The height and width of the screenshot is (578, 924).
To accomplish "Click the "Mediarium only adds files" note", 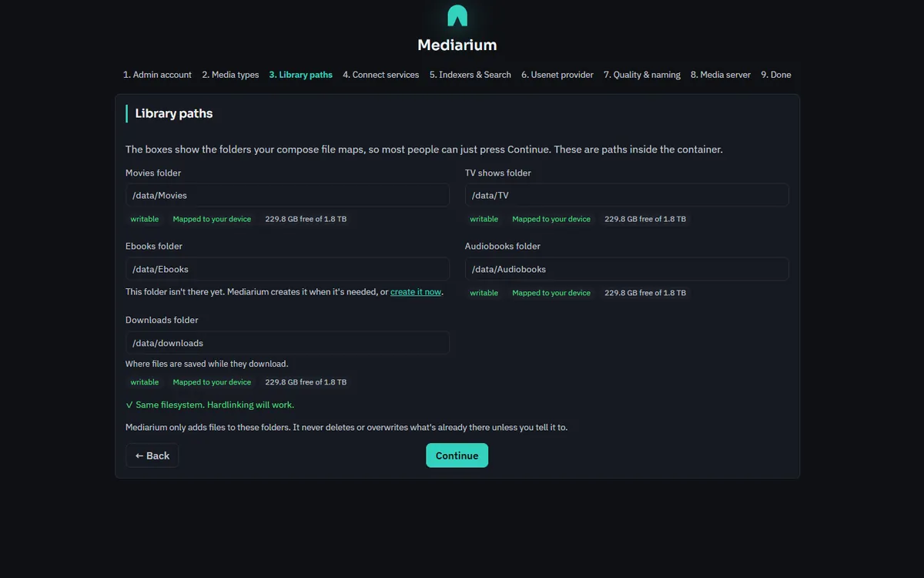I will [346, 427].
